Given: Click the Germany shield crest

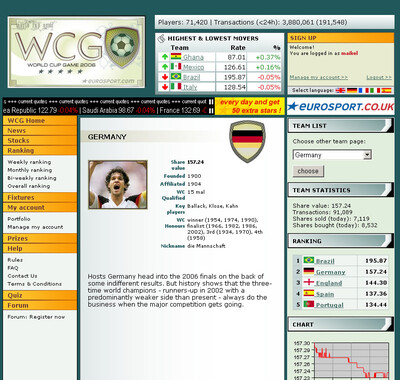Looking at the screenshot, I should point(247,141).
